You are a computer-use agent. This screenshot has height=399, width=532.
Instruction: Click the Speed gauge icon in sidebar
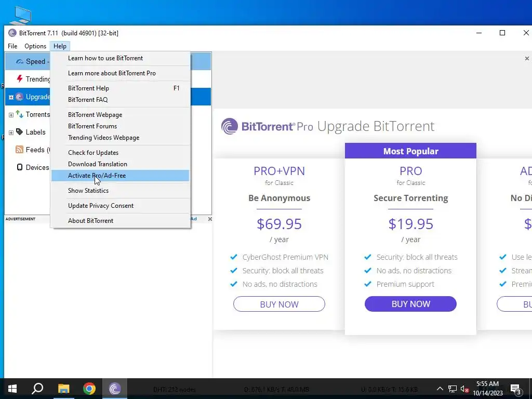tap(20, 61)
